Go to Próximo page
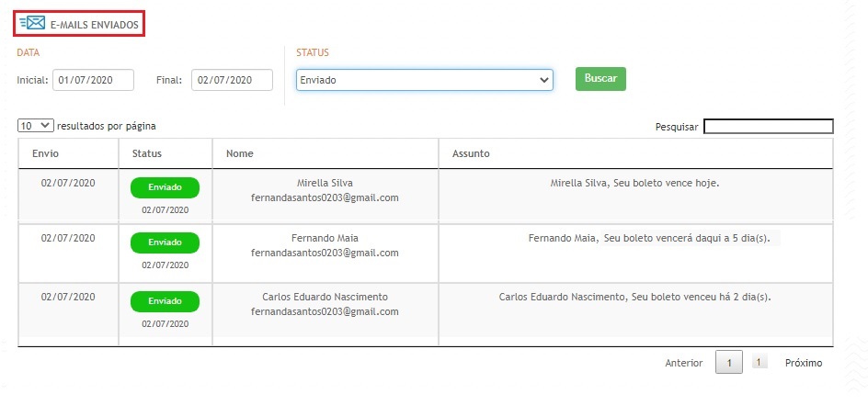 [804, 363]
